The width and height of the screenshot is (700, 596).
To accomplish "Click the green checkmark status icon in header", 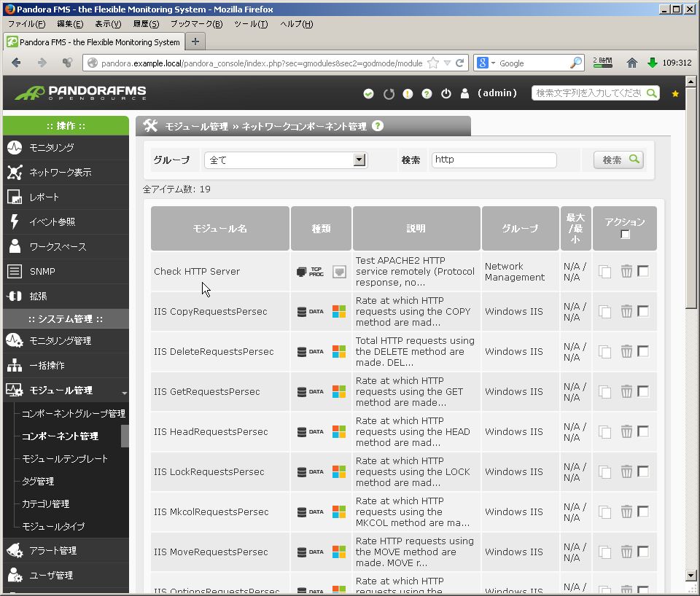I will (x=368, y=94).
